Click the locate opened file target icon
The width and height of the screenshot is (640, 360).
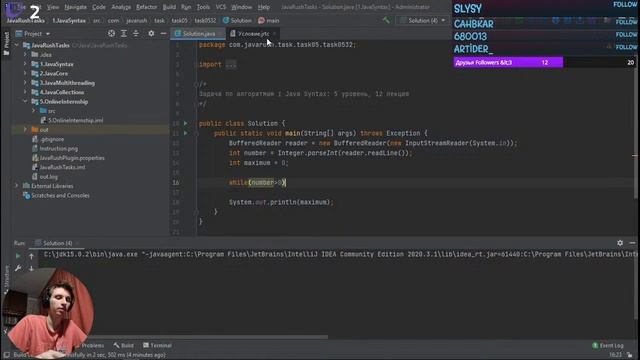tap(111, 33)
